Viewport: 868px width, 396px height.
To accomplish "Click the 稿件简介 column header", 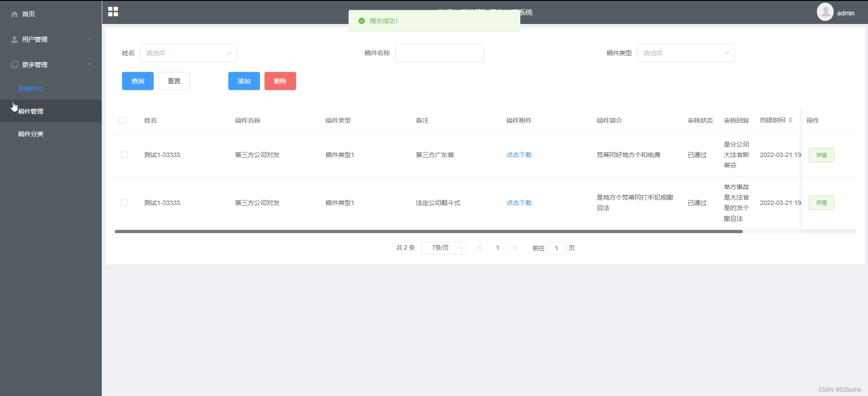I will [x=609, y=120].
